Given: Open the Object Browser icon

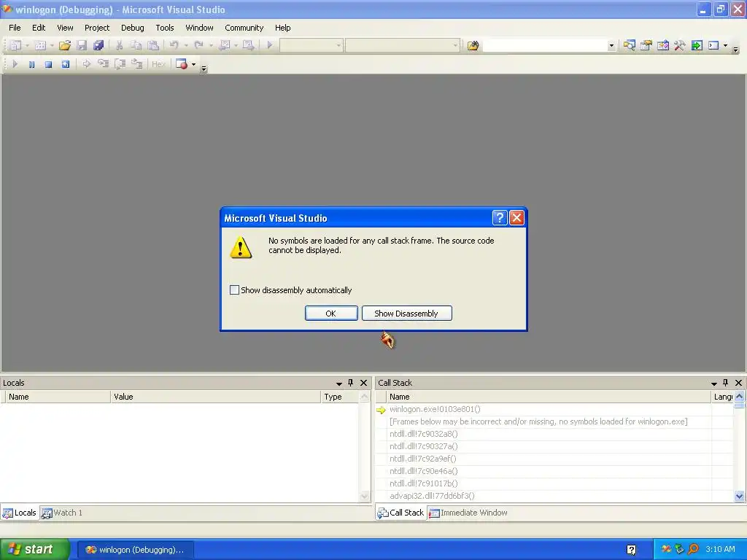Looking at the screenshot, I should click(662, 46).
